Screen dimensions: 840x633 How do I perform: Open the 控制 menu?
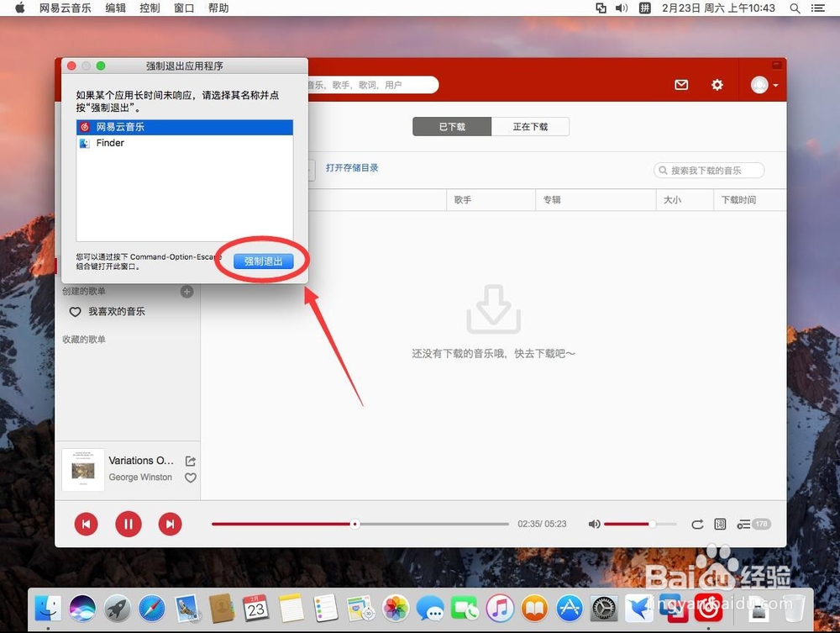[150, 8]
